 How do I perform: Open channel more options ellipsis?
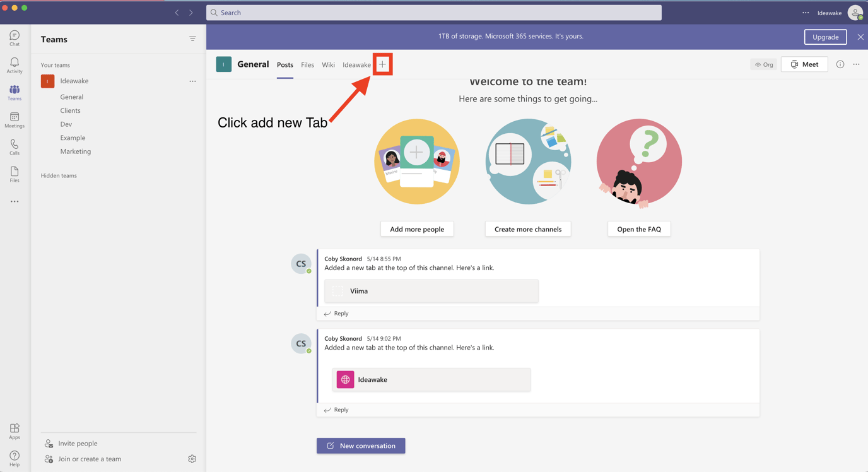coord(856,64)
